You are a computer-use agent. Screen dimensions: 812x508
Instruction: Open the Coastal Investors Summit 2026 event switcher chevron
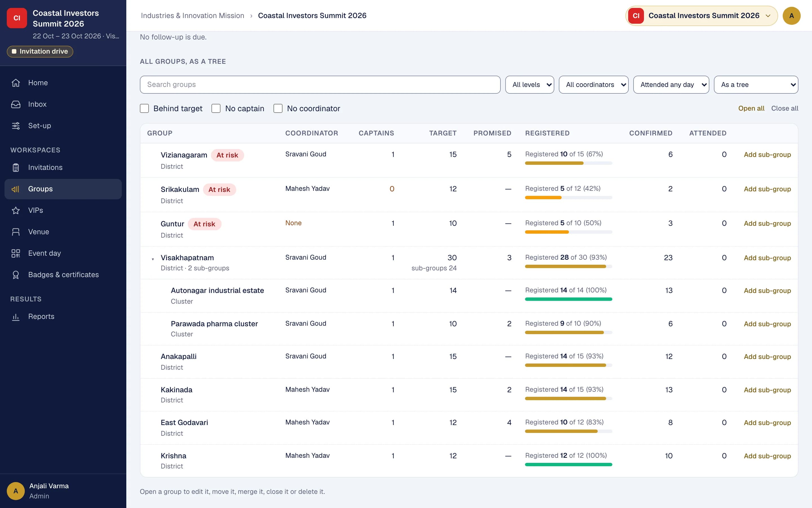(768, 16)
